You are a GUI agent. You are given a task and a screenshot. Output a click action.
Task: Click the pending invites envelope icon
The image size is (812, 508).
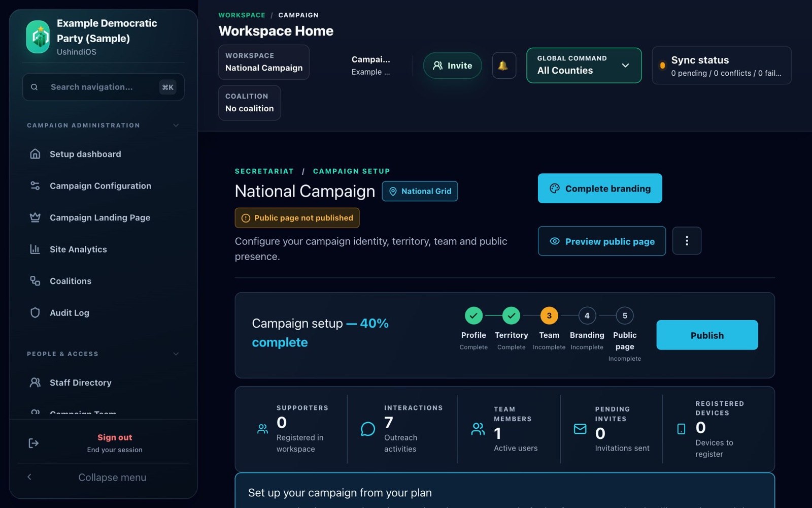pyautogui.click(x=580, y=429)
